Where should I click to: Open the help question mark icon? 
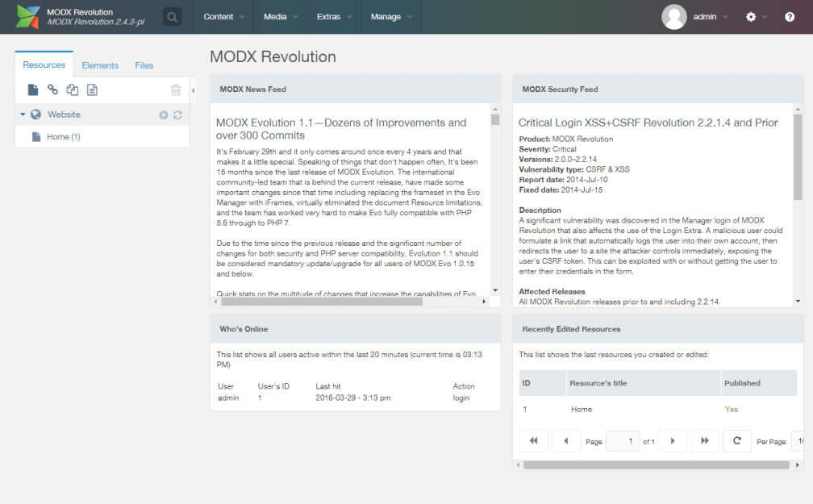tap(790, 17)
